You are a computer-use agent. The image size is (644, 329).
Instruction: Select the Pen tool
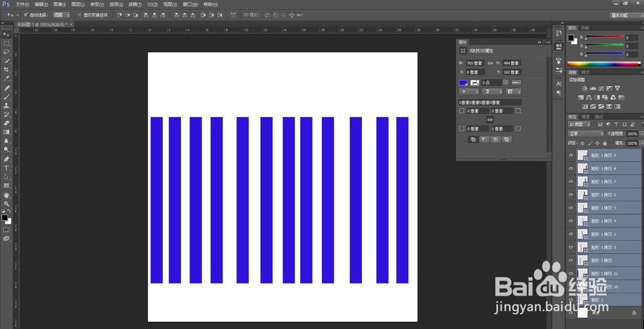pyautogui.click(x=6, y=159)
